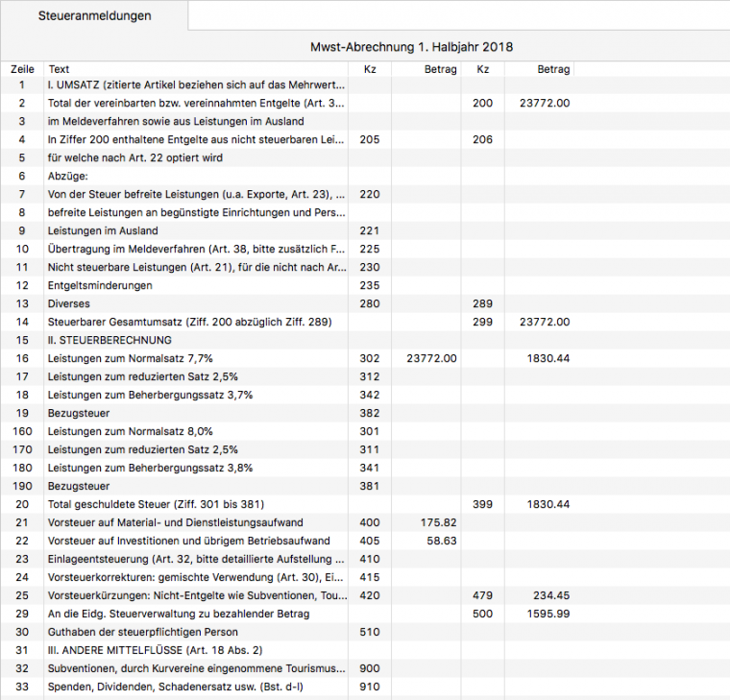Viewport: 730px width, 700px height.
Task: Click amount 58.63
Action: tap(442, 541)
